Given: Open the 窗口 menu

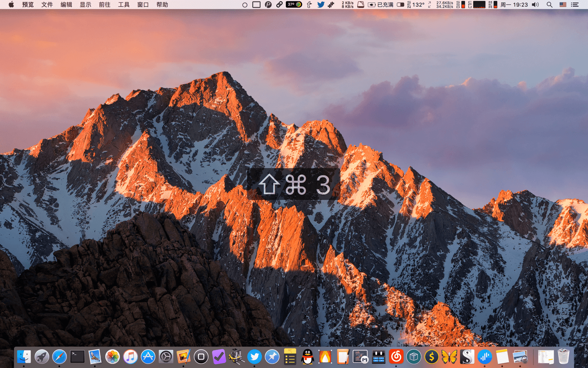Looking at the screenshot, I should point(143,4).
